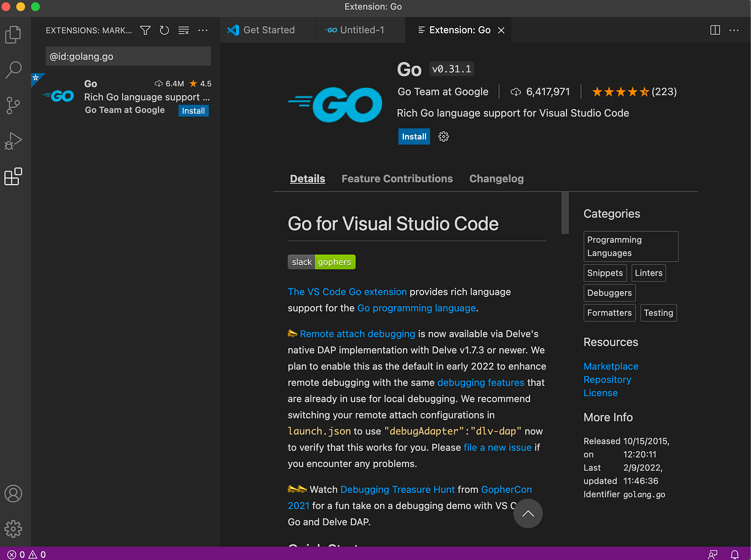Open notifications from the status bar bell

point(735,554)
